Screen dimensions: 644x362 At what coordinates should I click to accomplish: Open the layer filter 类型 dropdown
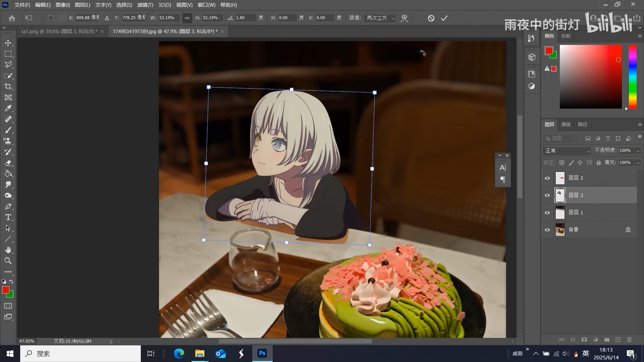(x=560, y=138)
